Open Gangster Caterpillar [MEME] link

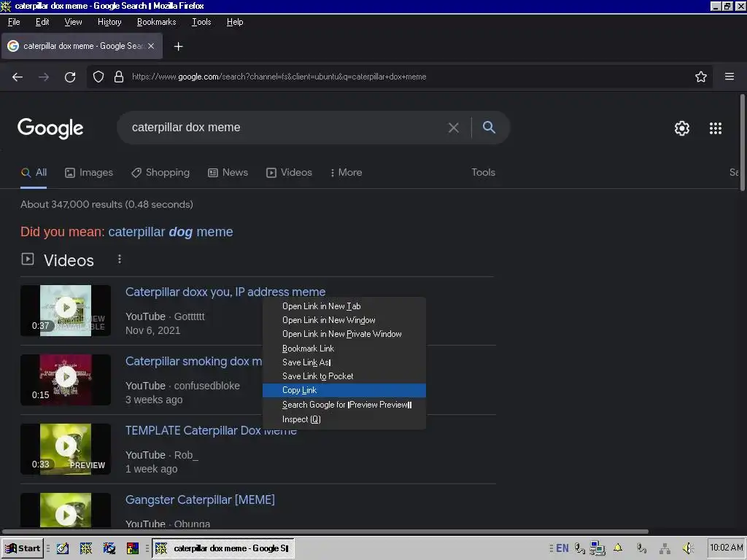pyautogui.click(x=200, y=500)
